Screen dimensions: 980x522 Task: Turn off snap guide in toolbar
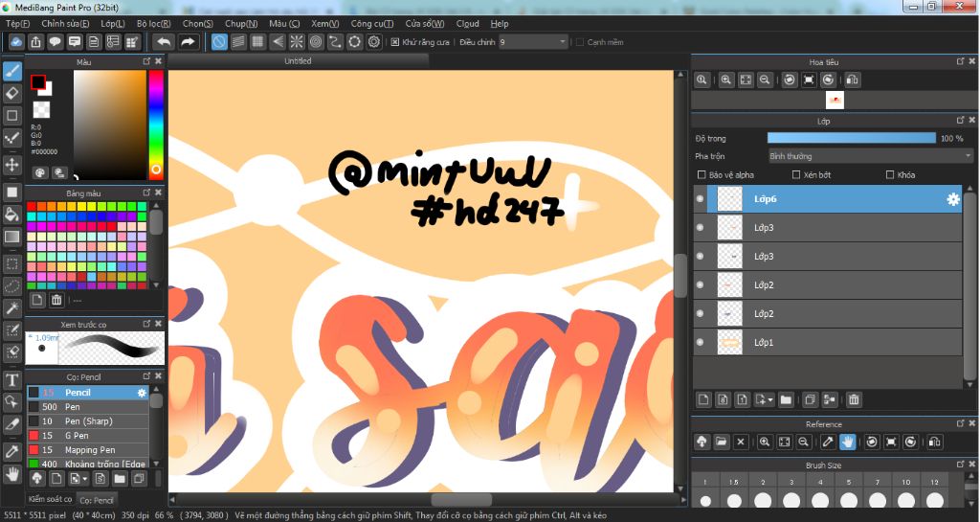219,42
